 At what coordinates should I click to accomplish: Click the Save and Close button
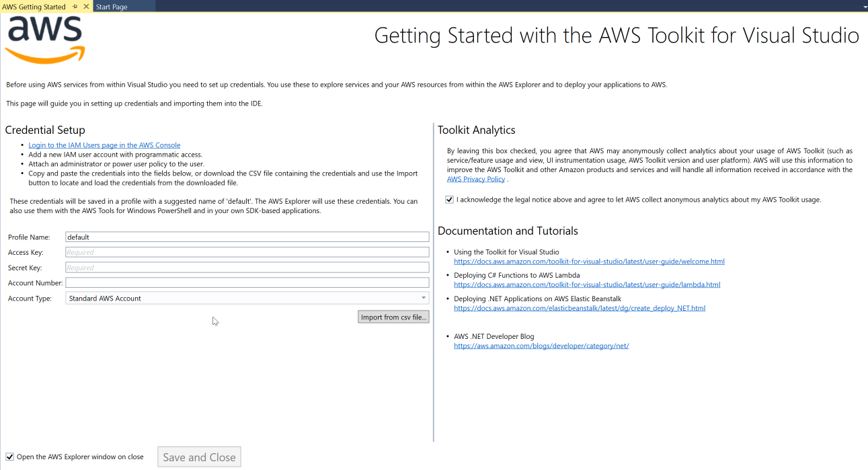tap(199, 457)
